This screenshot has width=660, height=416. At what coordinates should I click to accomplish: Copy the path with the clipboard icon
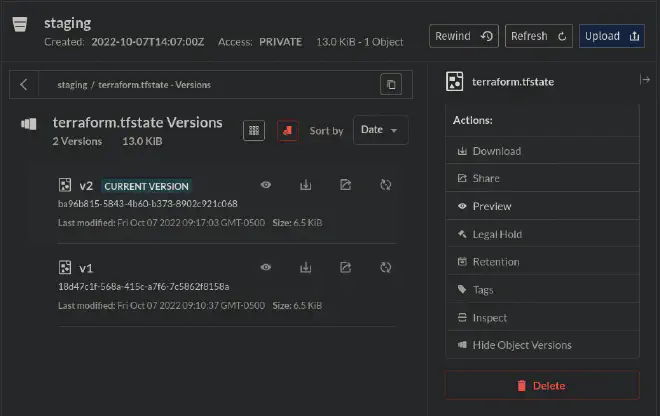391,85
